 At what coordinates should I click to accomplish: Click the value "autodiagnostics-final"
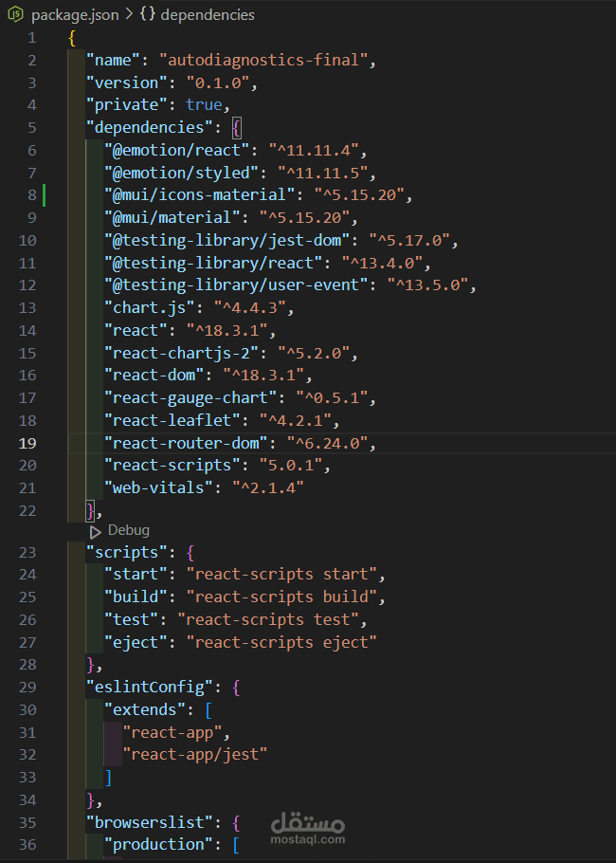click(263, 60)
